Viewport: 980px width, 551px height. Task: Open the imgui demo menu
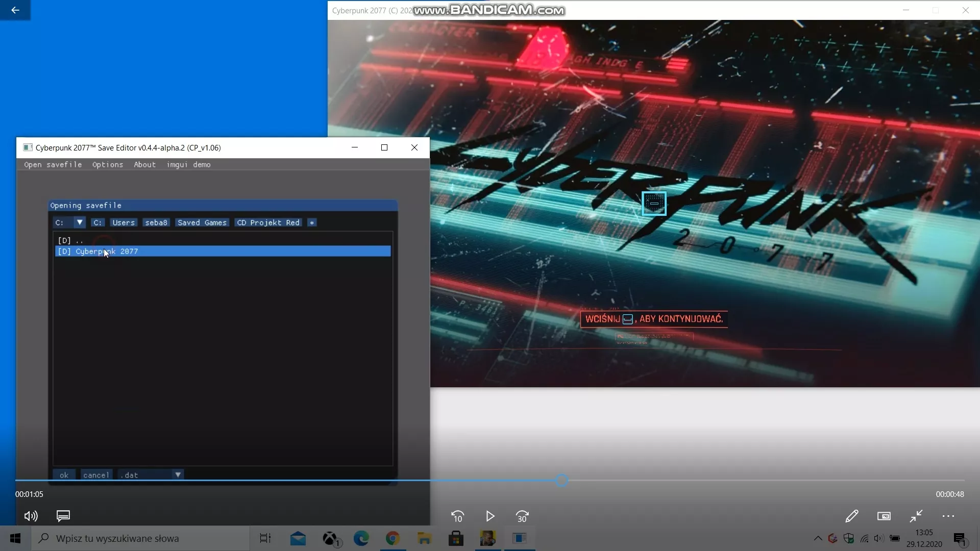point(188,165)
